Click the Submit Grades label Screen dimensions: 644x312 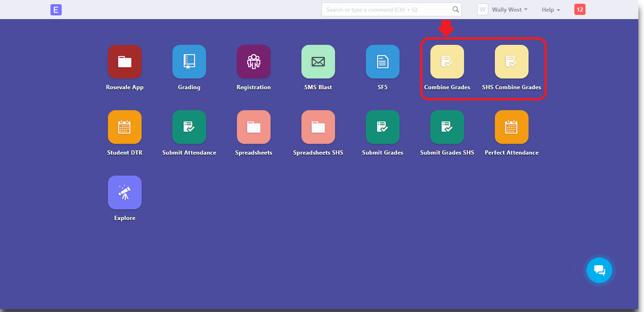tap(383, 153)
